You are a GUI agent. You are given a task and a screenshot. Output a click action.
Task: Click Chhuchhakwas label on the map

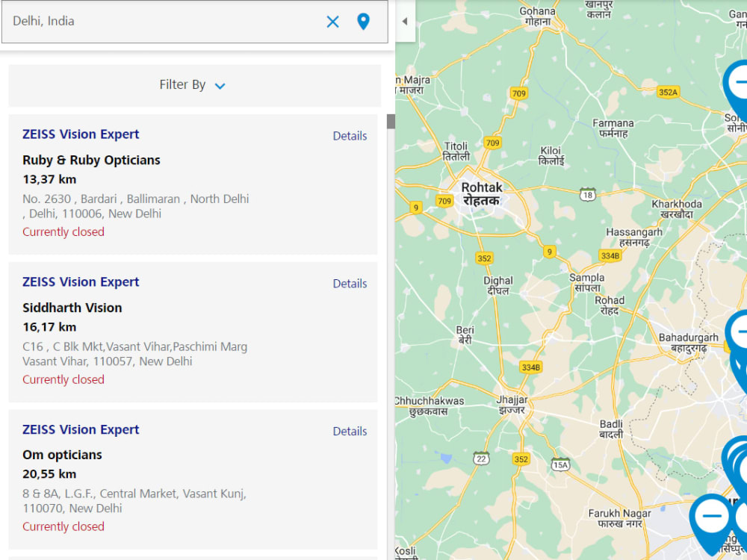coord(430,406)
